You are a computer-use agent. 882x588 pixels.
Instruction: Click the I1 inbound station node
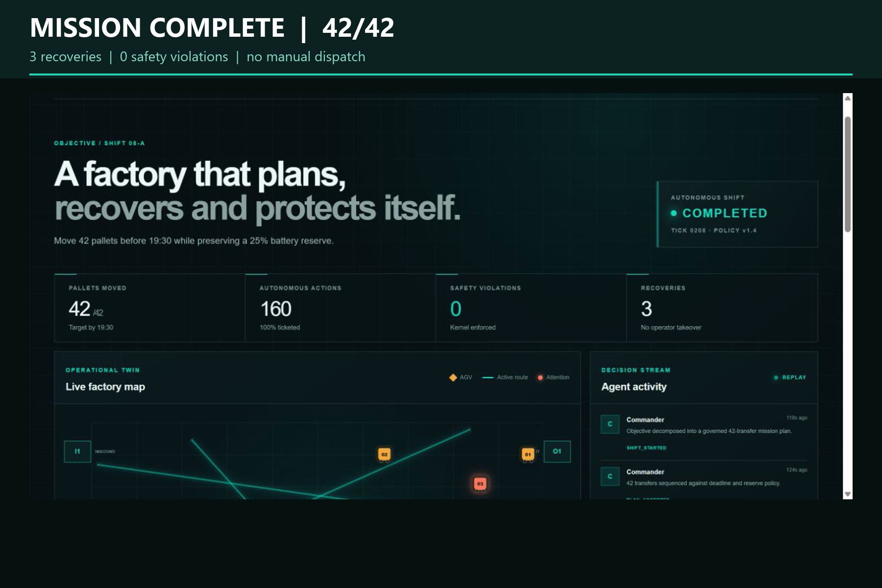tap(77, 451)
